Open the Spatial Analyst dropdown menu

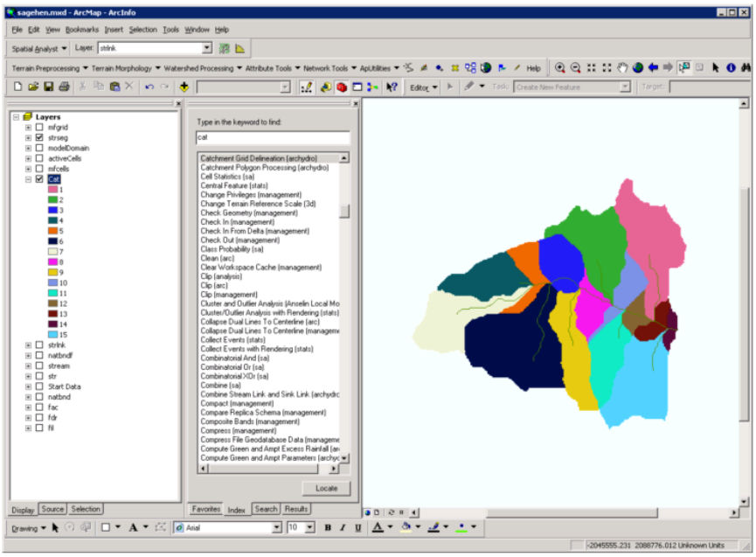pyautogui.click(x=39, y=48)
